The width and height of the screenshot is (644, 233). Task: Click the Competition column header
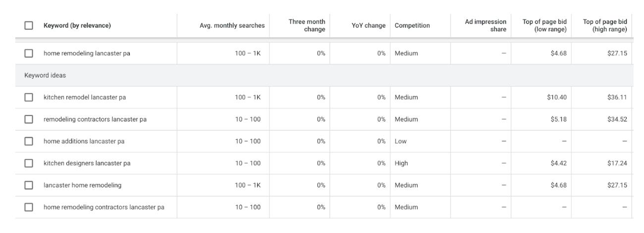[x=412, y=26]
